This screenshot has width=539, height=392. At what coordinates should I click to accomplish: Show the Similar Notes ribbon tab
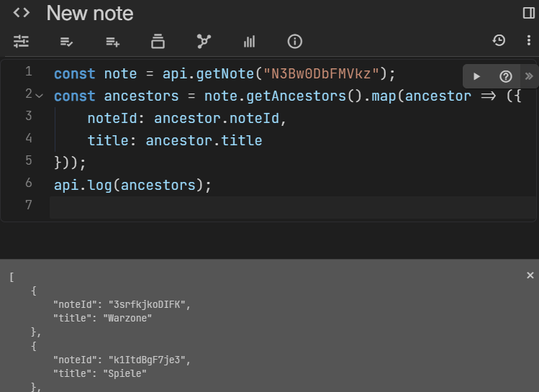click(249, 42)
